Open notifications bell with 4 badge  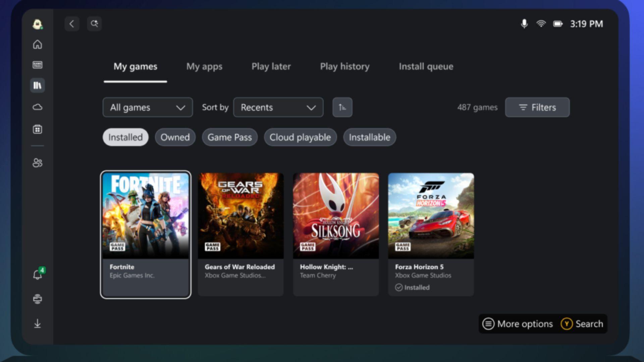coord(38,274)
